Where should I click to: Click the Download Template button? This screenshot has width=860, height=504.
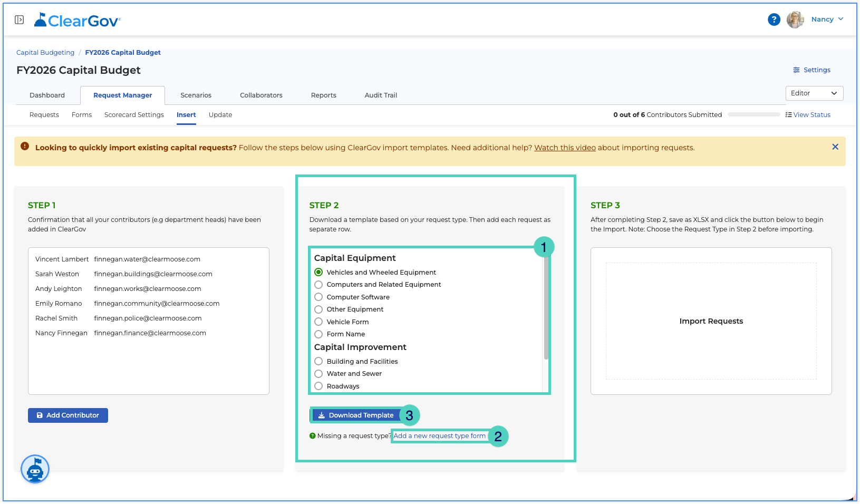[x=356, y=415]
